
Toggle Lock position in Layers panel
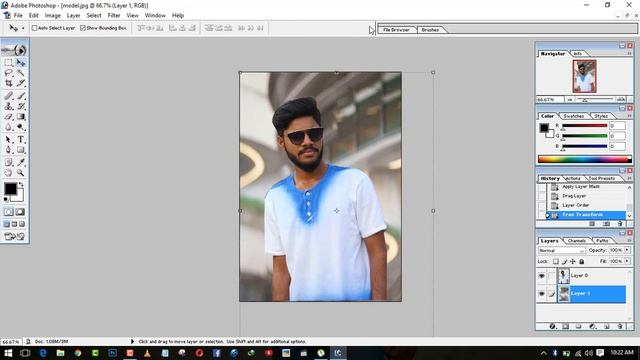click(x=573, y=261)
